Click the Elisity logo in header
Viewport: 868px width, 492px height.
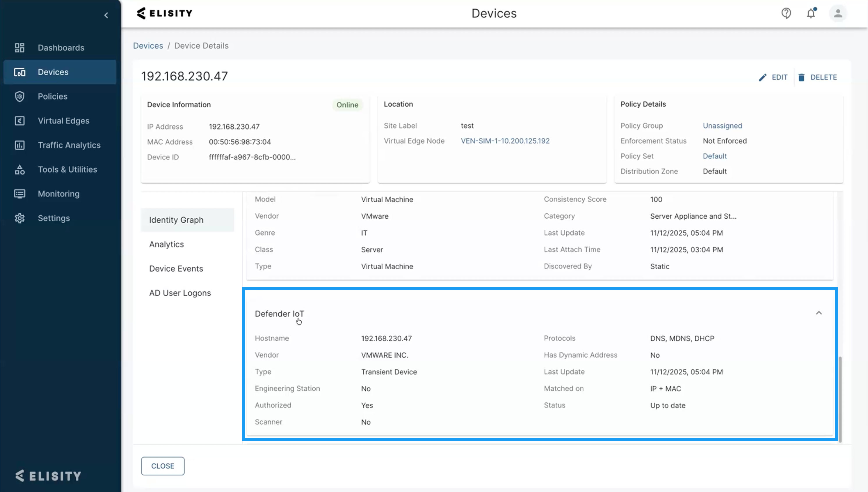click(164, 13)
